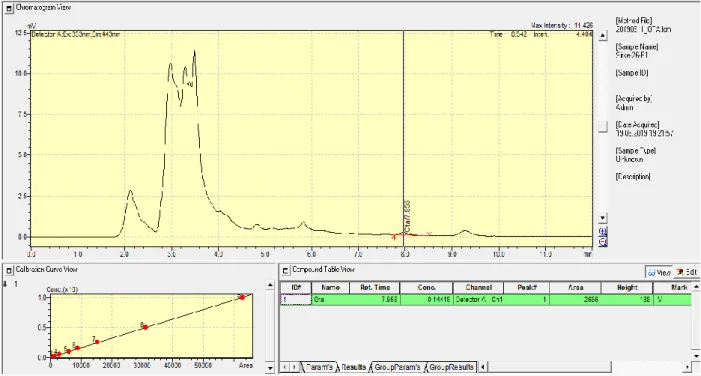Select the Height column header
701x376 pixels.
(x=627, y=287)
